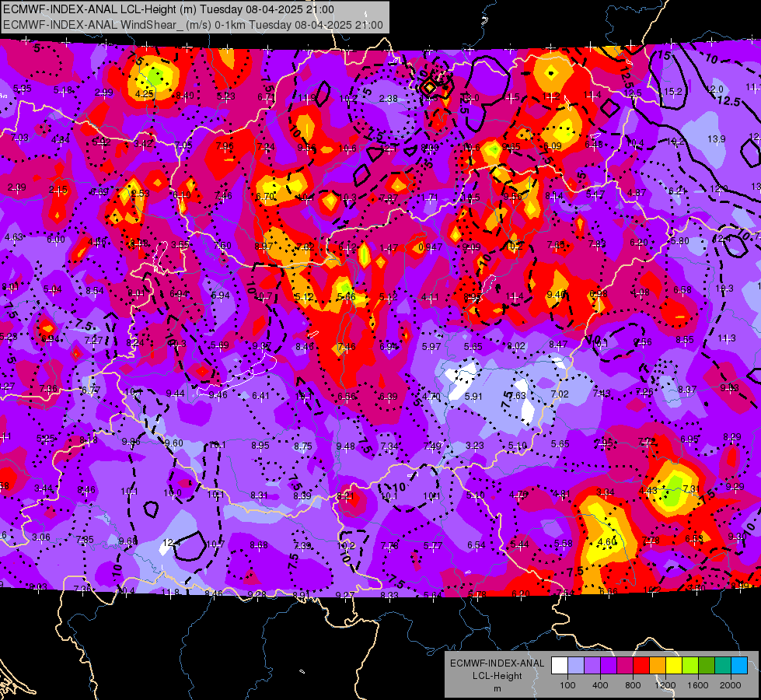This screenshot has width=761, height=700.
Task: Click the grid value 7.87
Action: point(389,198)
